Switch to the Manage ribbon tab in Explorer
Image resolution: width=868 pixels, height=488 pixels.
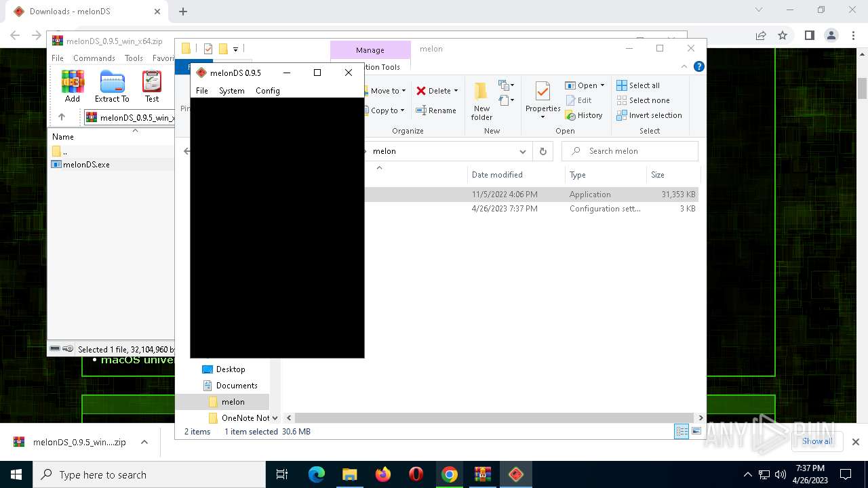370,50
